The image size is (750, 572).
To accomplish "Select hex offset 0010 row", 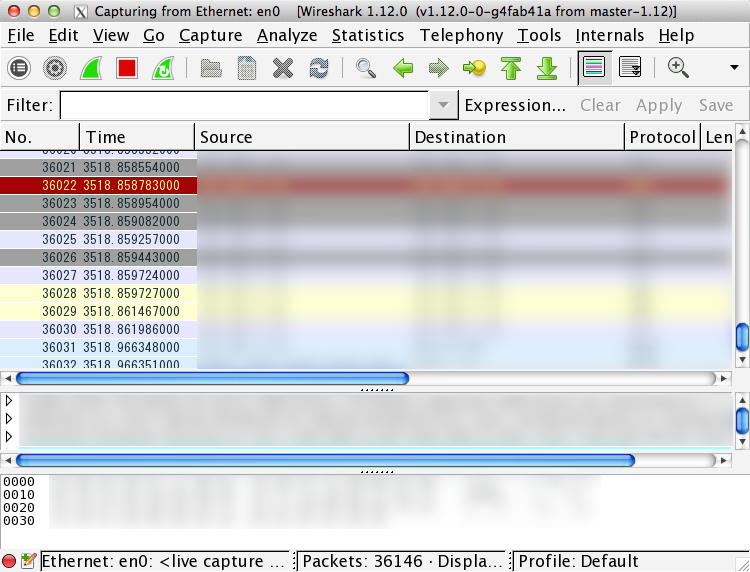I will coord(19,495).
